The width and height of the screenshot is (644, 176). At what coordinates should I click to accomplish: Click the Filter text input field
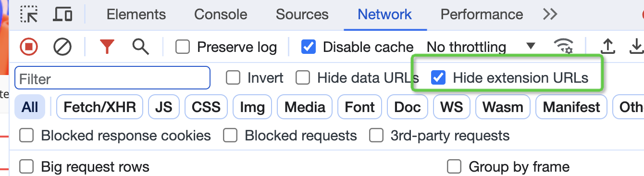(112, 78)
